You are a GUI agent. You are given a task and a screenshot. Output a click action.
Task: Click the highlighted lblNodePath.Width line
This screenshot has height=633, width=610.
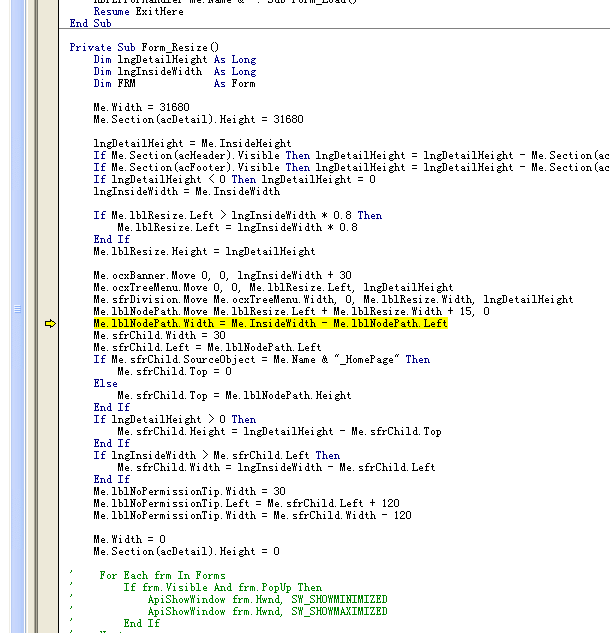270,324
